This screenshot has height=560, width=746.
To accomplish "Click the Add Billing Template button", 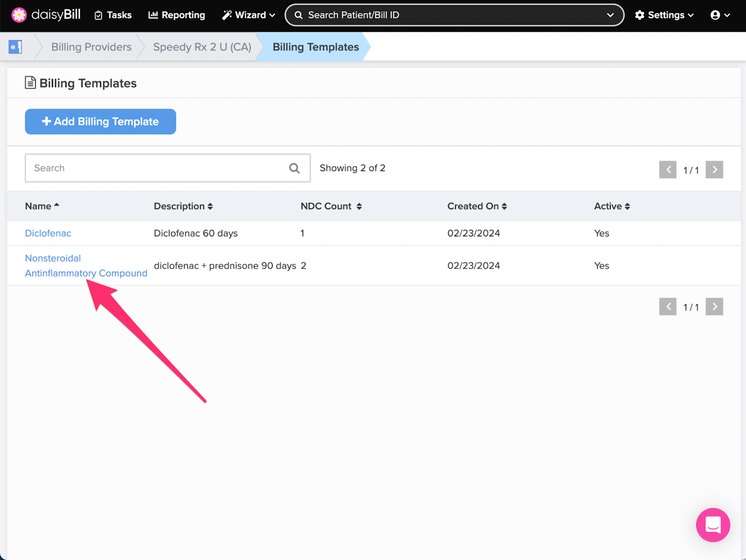I will click(x=100, y=121).
